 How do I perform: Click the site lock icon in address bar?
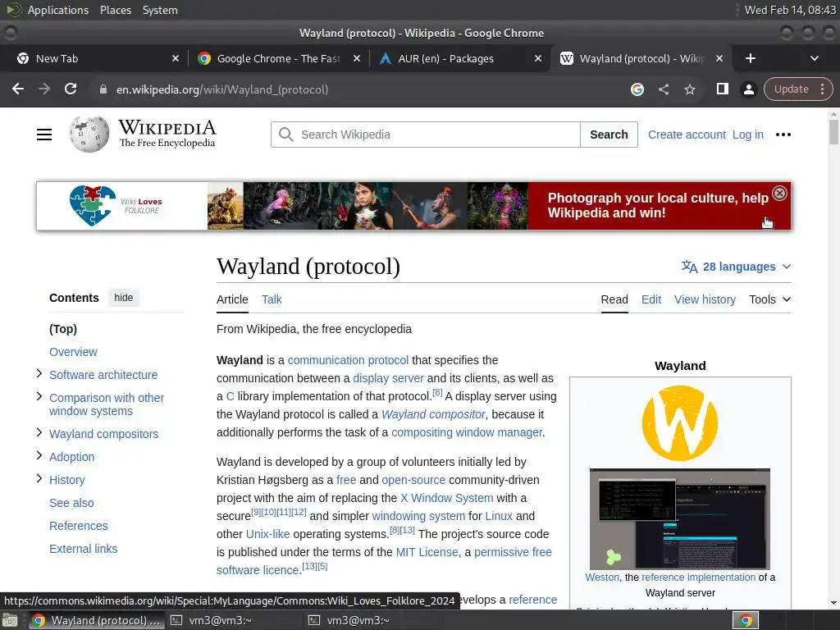(x=103, y=89)
